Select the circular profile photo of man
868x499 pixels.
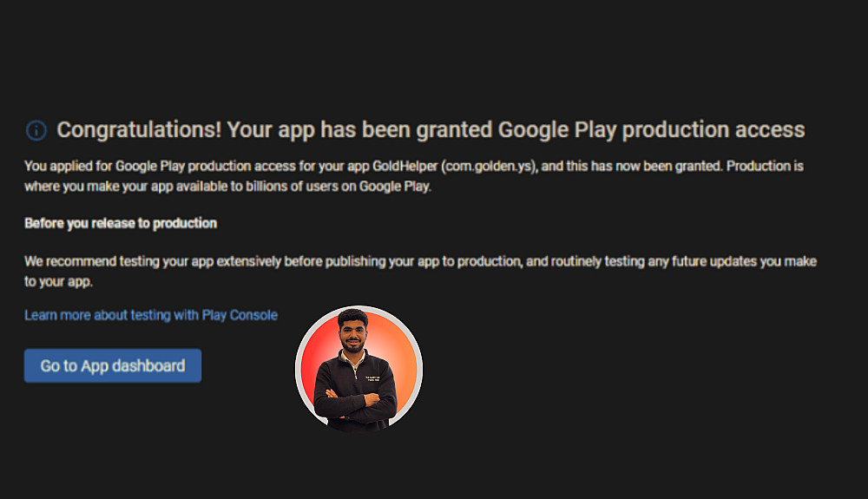coord(358,369)
